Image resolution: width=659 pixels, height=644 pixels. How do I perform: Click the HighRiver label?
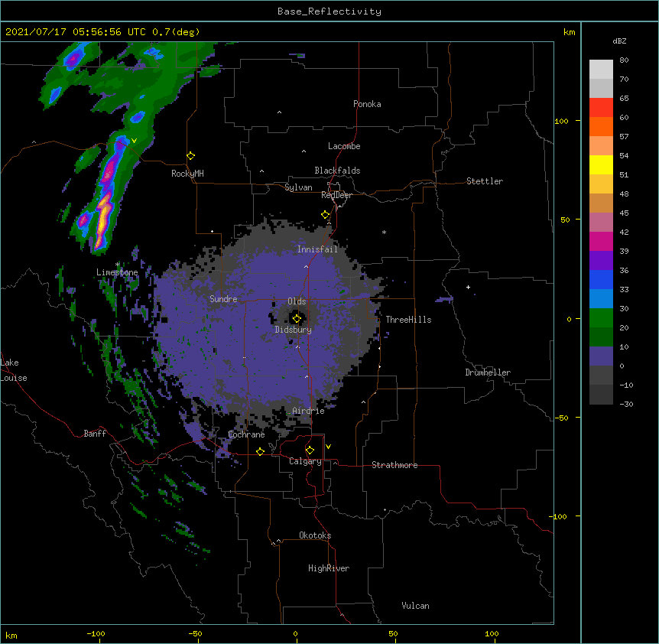point(329,568)
